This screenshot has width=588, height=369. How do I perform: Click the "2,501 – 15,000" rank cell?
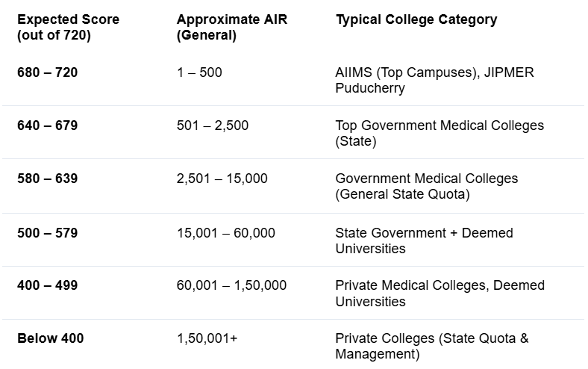tap(222, 179)
